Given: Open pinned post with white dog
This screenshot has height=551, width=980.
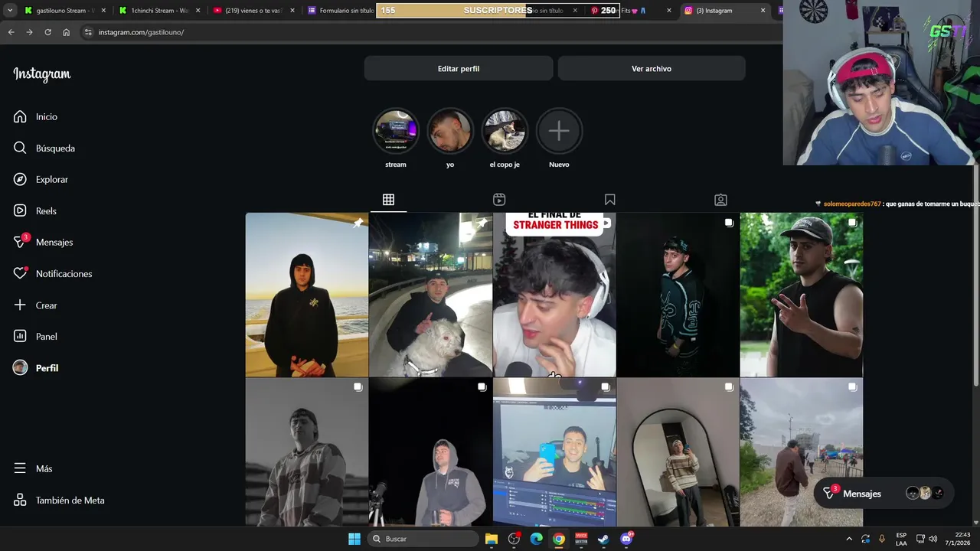Looking at the screenshot, I should pos(431,295).
